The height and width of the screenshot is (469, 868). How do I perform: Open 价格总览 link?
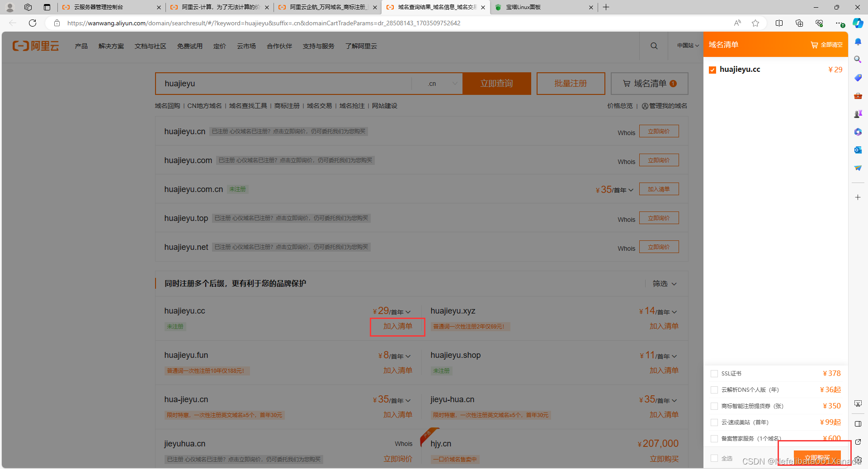(x=620, y=106)
